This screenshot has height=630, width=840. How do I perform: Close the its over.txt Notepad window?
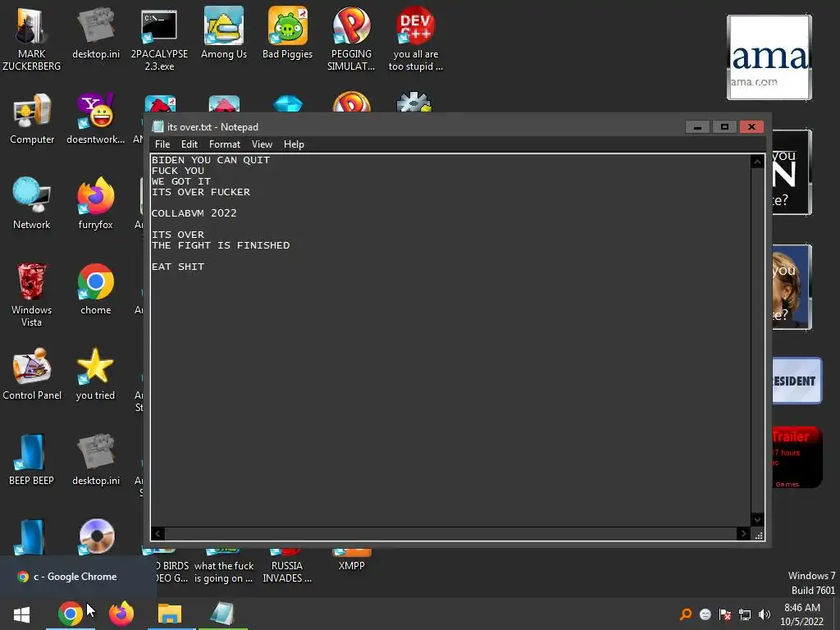(x=751, y=127)
